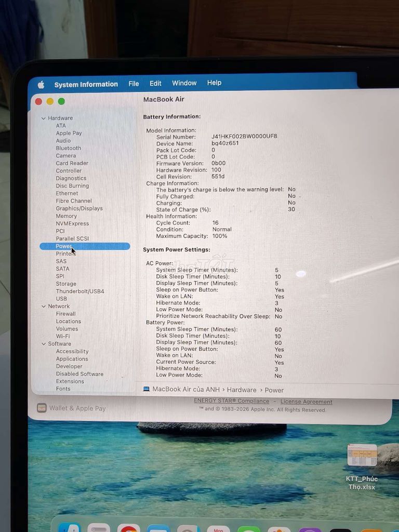Select Fonts under Software
The image size is (399, 532).
[63, 389]
